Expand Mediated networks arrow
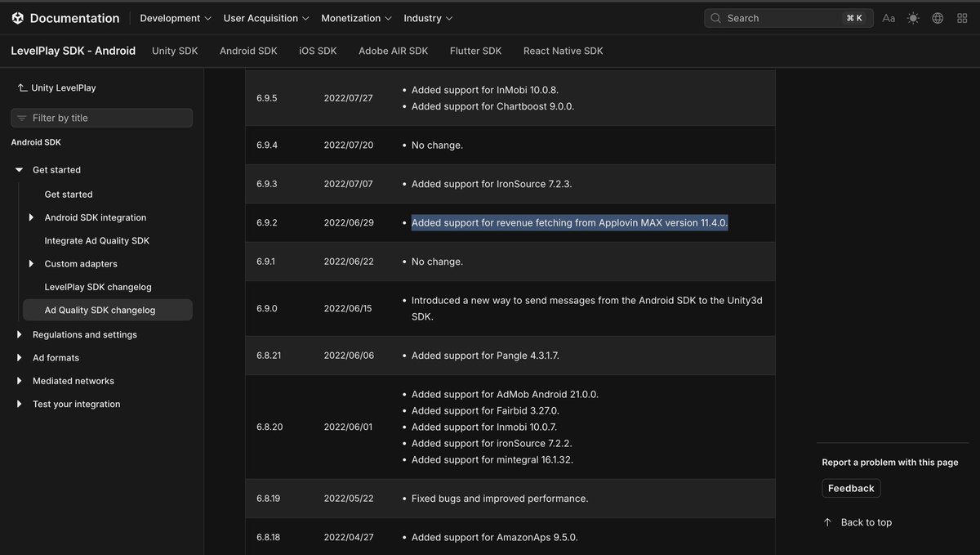This screenshot has width=980, height=555. click(x=19, y=381)
